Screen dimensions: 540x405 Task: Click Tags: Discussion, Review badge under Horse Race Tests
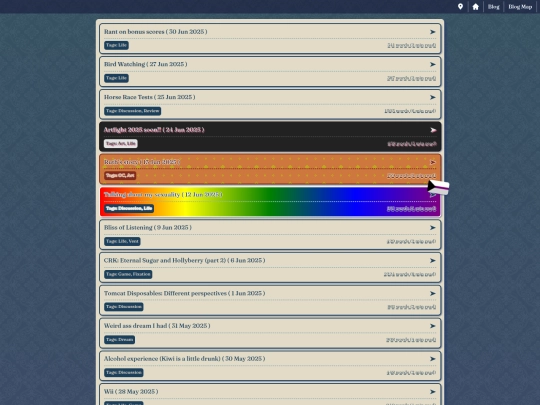coord(133,111)
